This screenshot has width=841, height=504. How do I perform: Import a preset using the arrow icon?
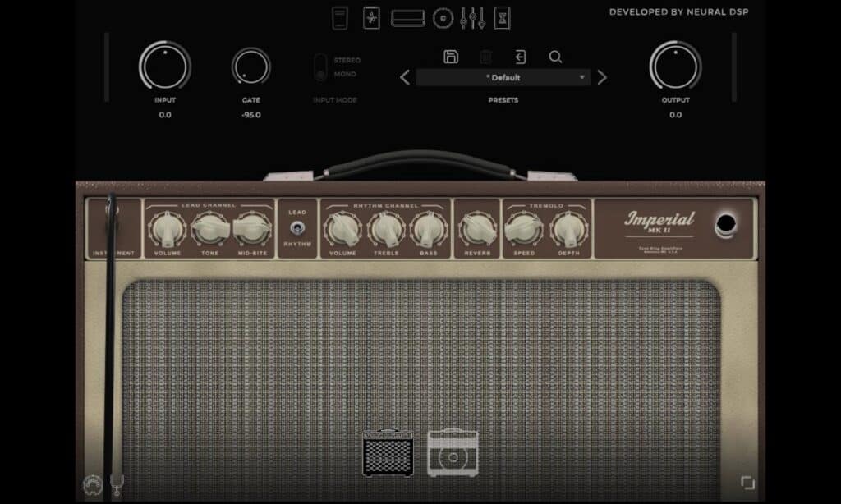click(520, 57)
